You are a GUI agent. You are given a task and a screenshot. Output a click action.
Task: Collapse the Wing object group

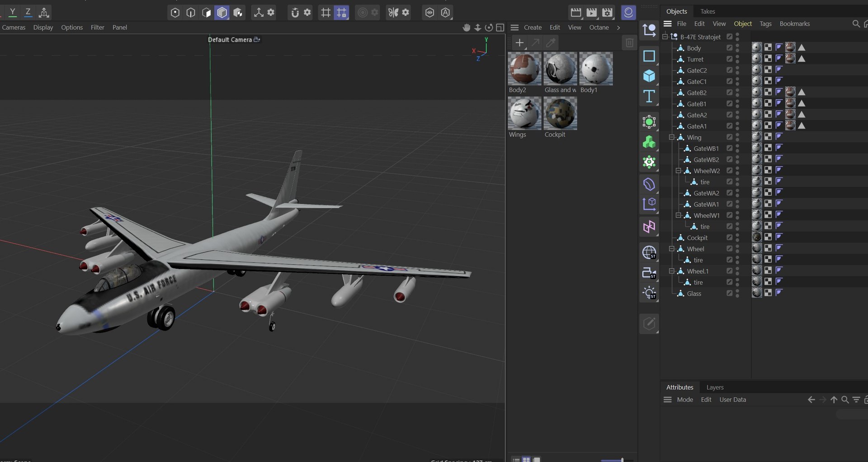click(x=672, y=137)
